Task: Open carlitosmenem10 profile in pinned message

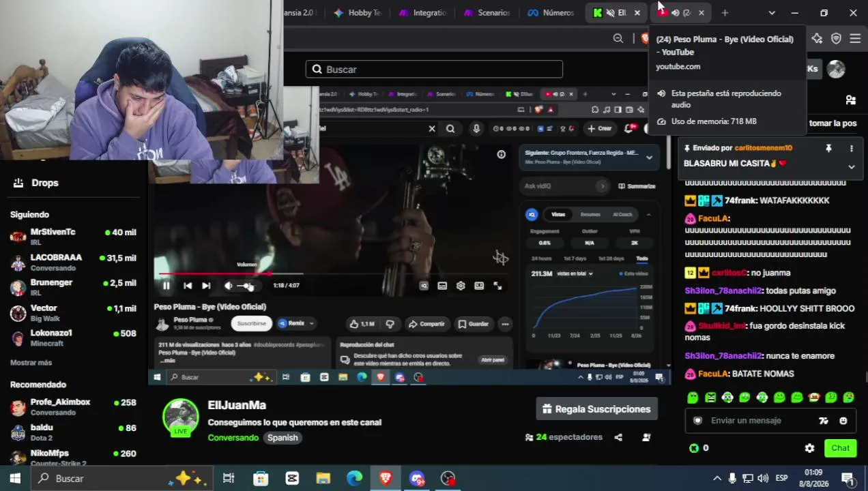Action: point(763,148)
